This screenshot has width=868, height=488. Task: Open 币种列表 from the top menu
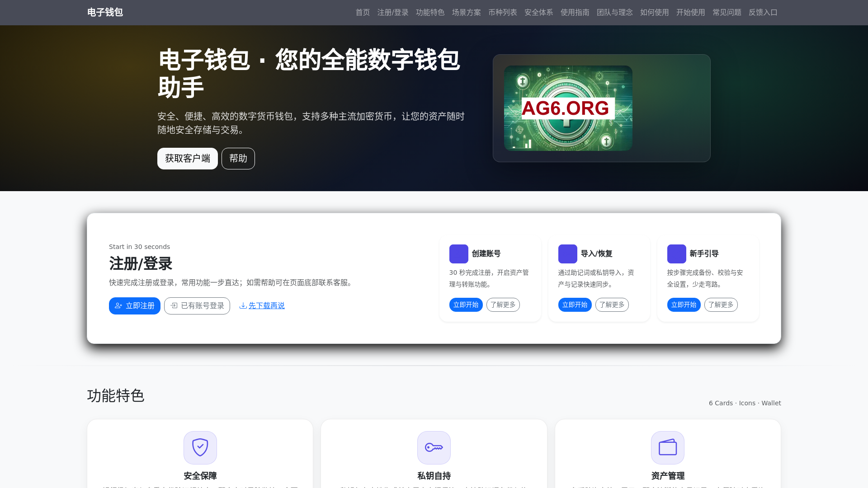[x=503, y=12]
